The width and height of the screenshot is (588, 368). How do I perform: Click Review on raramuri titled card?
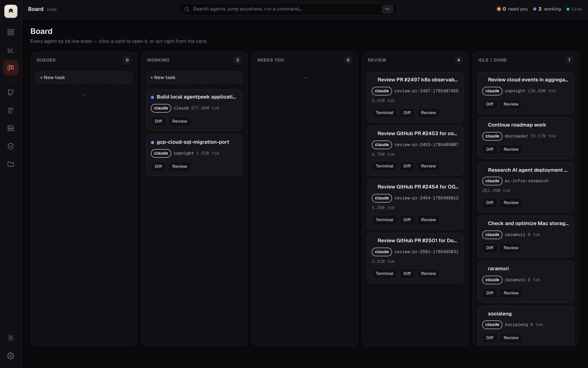coord(511,293)
